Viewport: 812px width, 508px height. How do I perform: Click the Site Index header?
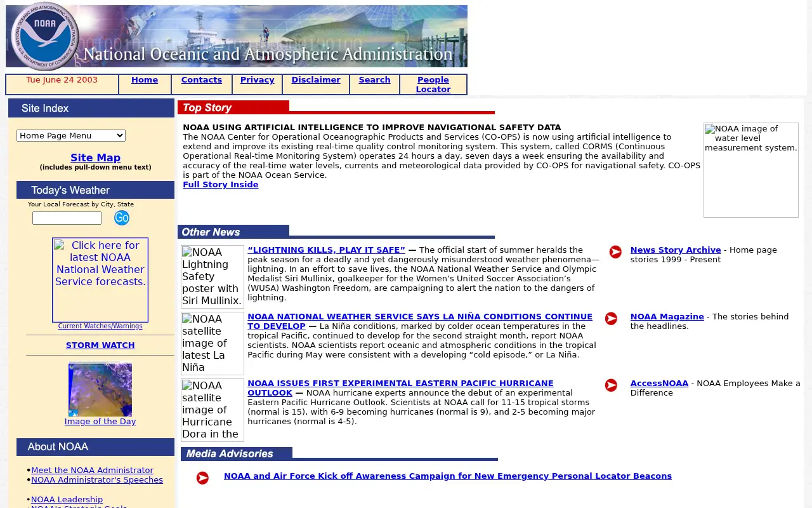[91, 108]
